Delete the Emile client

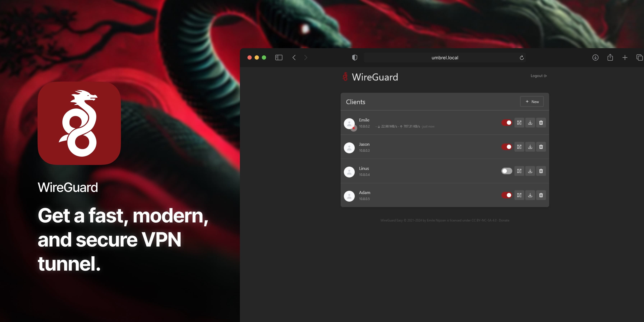pyautogui.click(x=541, y=123)
